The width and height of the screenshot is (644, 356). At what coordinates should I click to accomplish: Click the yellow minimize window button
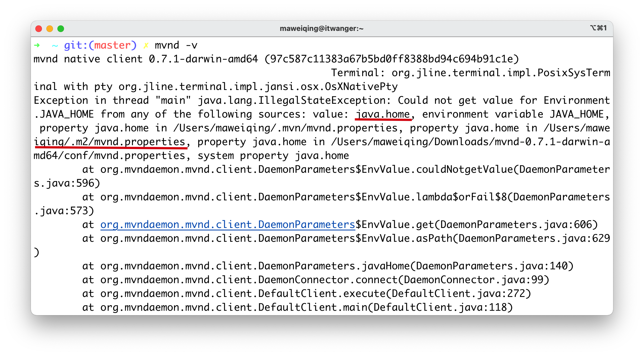coord(50,29)
